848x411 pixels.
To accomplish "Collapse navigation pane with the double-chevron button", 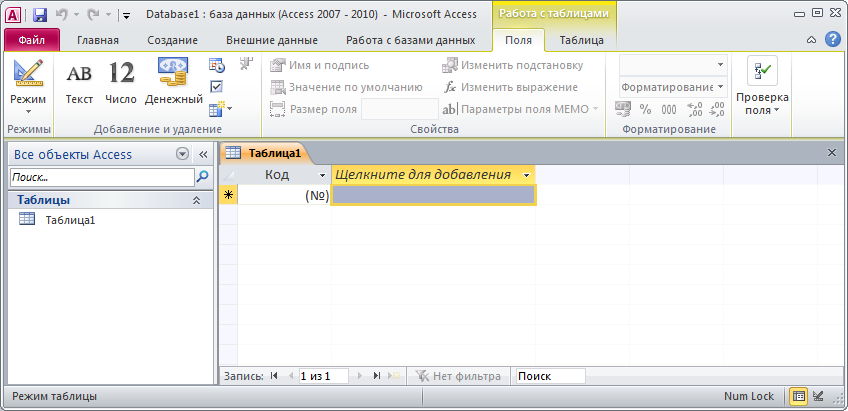I will (x=203, y=155).
